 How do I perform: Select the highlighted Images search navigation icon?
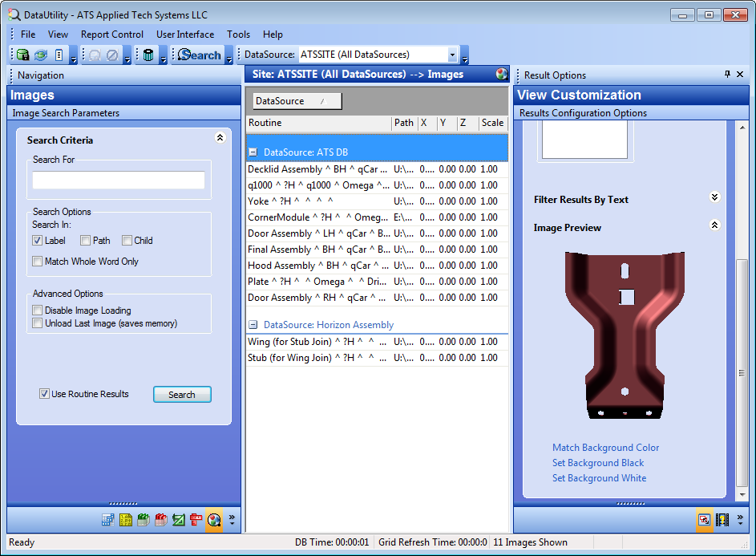point(213,520)
